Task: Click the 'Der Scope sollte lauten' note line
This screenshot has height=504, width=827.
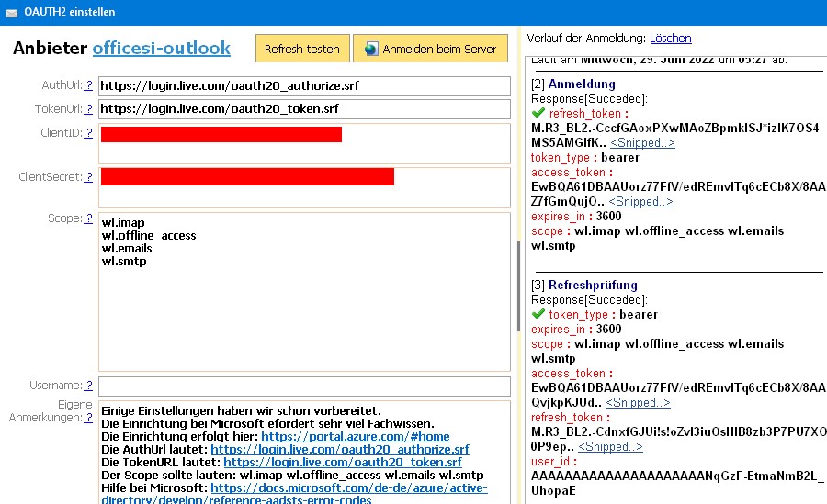Action: (292, 475)
